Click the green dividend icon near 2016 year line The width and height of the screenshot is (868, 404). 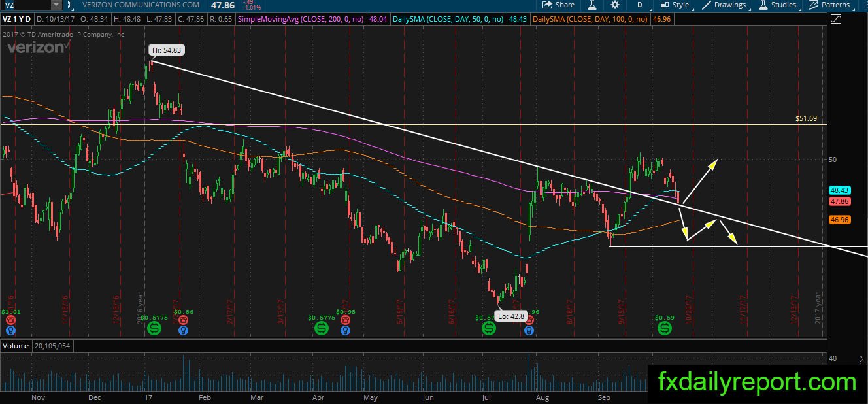pos(156,329)
